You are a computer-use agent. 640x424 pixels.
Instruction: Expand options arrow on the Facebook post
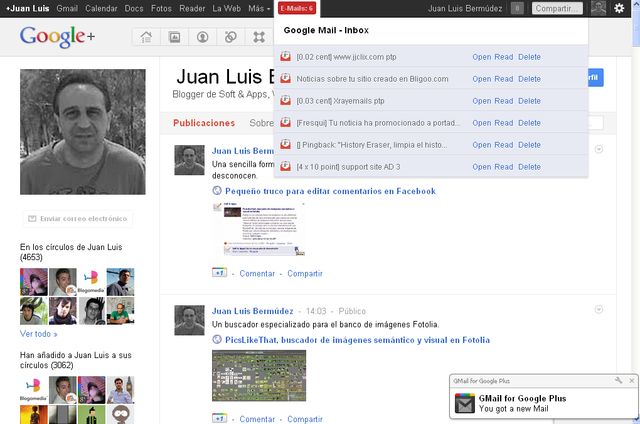599,149
